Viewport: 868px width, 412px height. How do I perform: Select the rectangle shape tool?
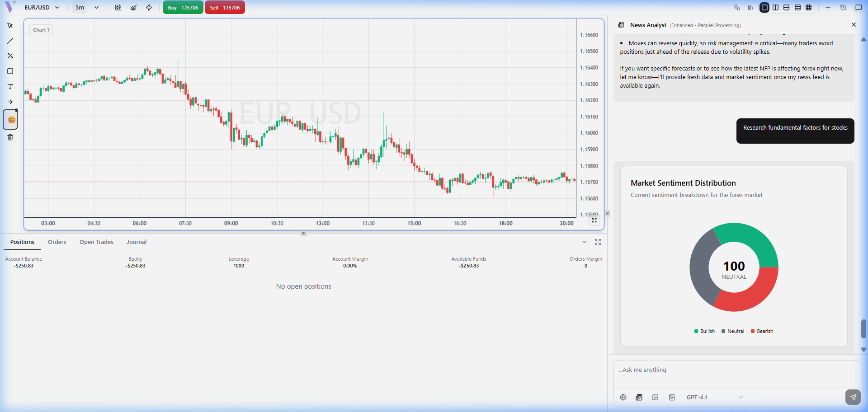(10, 71)
